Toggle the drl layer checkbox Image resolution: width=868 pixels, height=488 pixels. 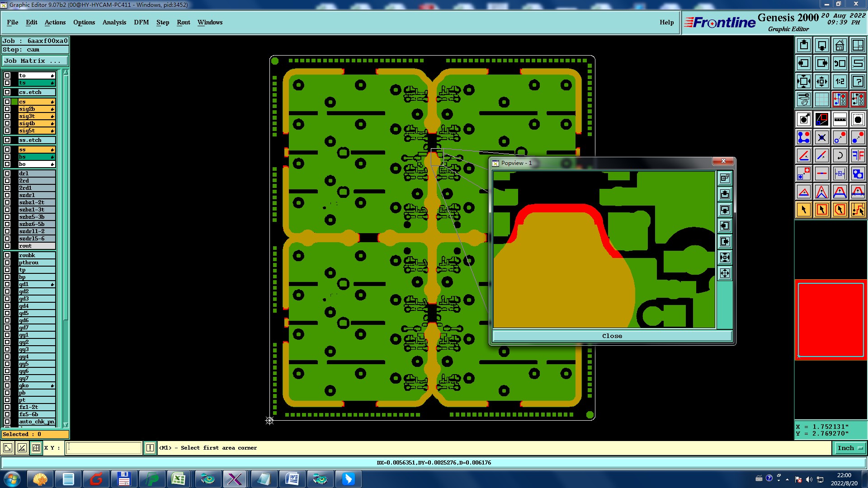click(7, 174)
